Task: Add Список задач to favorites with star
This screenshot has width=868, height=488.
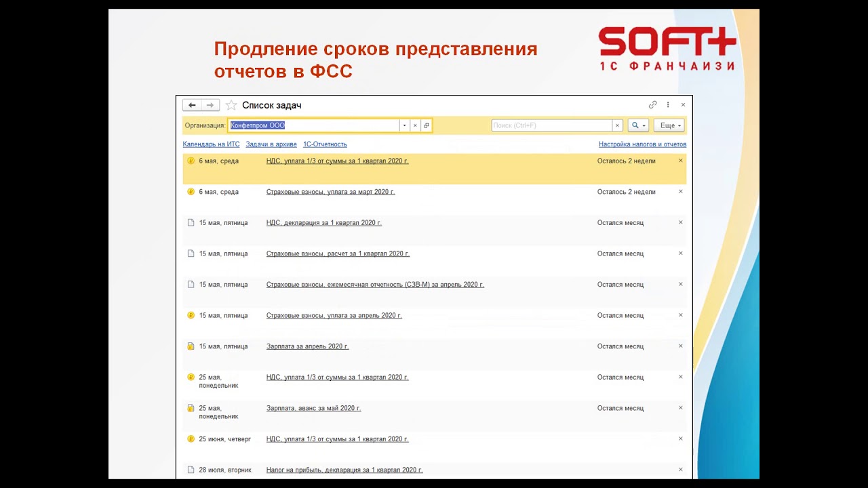Action: [231, 105]
